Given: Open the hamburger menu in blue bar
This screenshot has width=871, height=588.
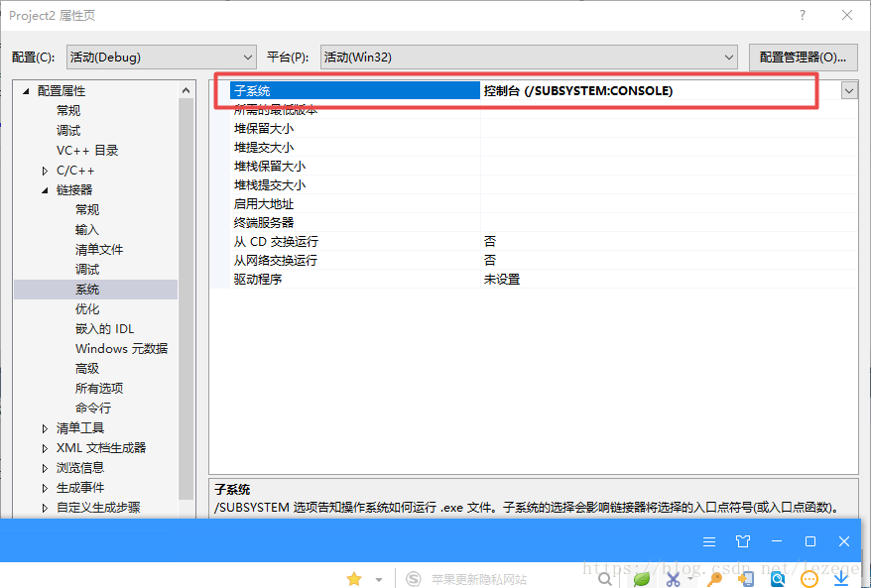Looking at the screenshot, I should (x=709, y=541).
